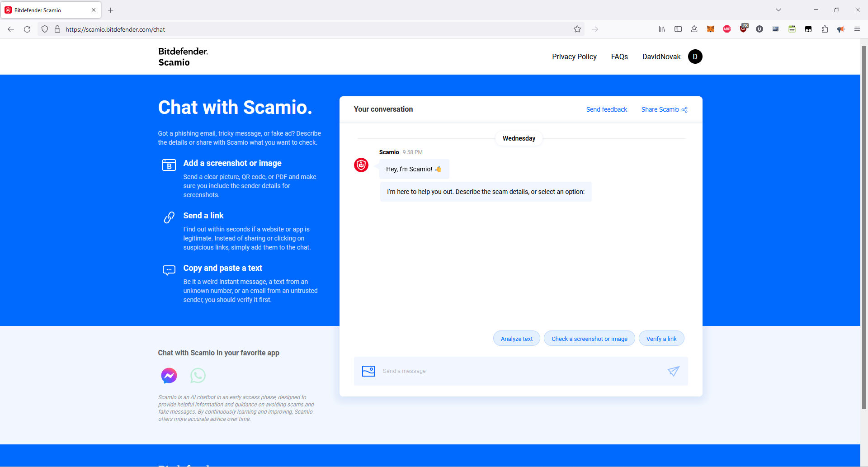868x467 pixels.
Task: Click the Add a screenshot or image heading
Action: pos(232,163)
